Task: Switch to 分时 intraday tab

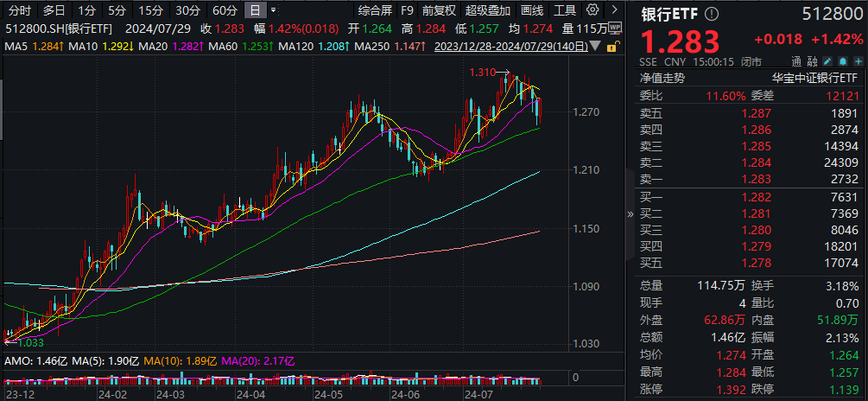Action: tap(20, 11)
